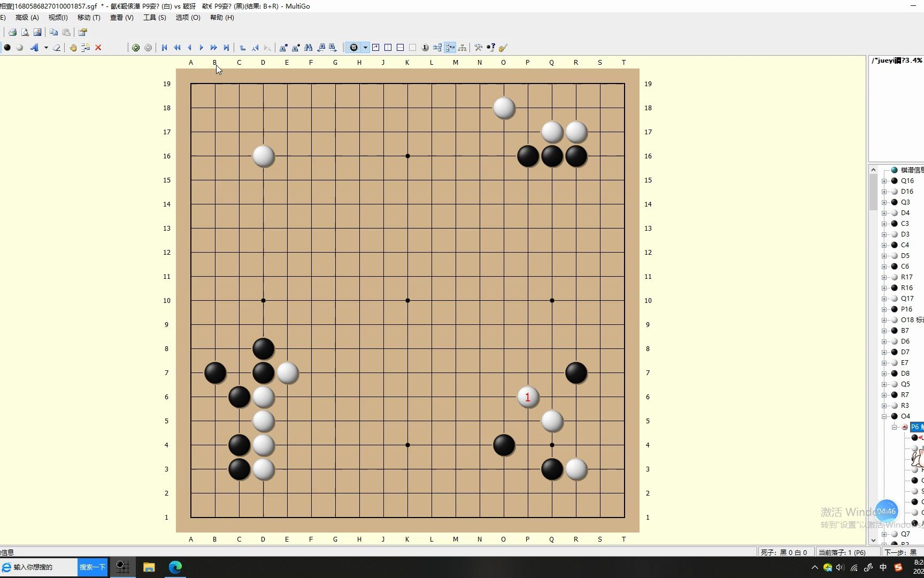Open the 移动 (T) menu
Viewport: 924px width, 578px height.
89,18
